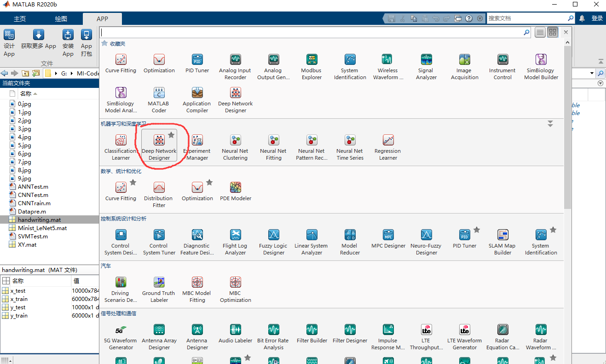
Task: Open Fuzzy Logic Designer app
Action: tap(273, 242)
